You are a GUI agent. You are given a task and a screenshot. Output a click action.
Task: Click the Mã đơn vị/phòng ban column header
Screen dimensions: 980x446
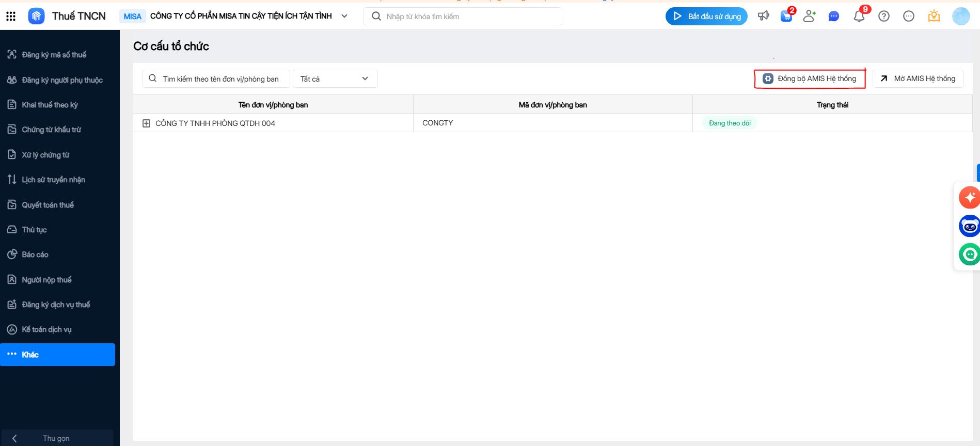click(553, 105)
